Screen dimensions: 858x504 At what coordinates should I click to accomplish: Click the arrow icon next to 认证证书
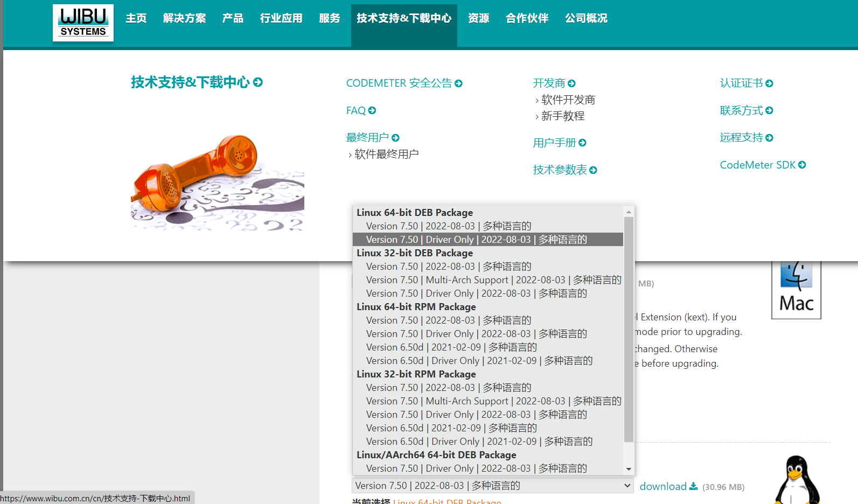tap(769, 83)
